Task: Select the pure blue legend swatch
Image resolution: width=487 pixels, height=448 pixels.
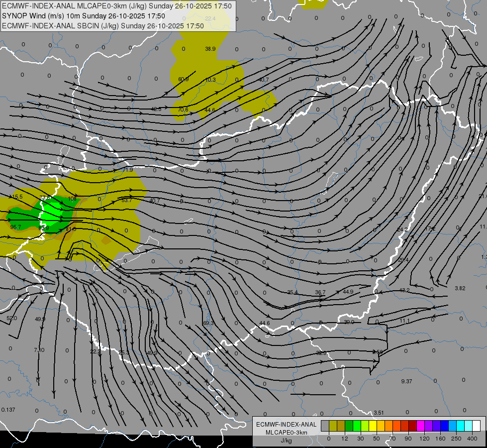Action: 444,426
